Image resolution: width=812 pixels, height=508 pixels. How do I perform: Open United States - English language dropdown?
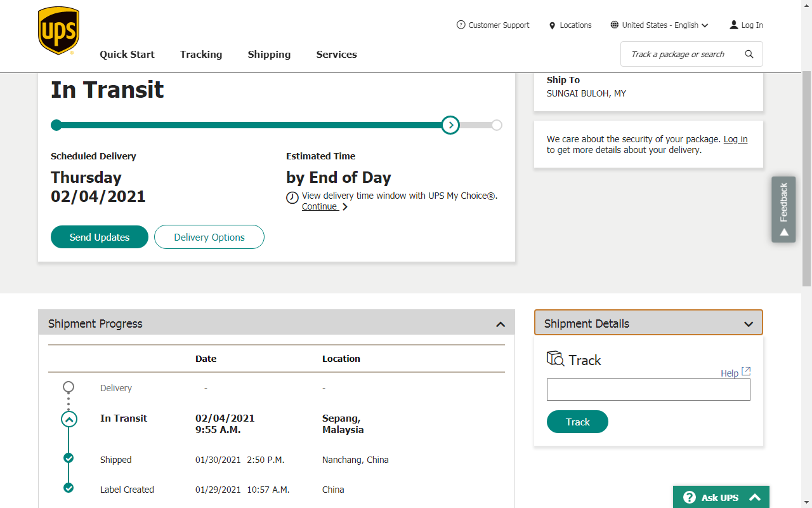[660, 25]
